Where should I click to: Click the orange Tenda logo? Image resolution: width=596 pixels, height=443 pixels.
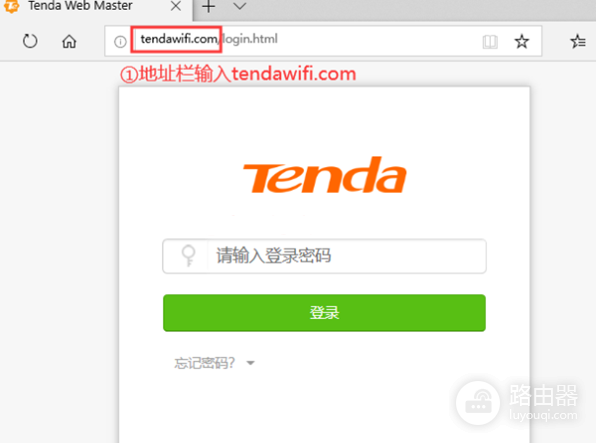325,175
